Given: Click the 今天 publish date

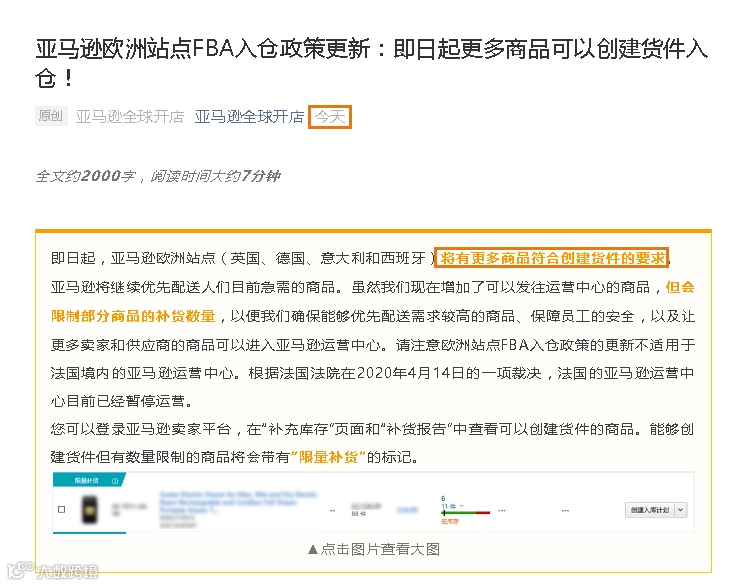Looking at the screenshot, I should [330, 117].
